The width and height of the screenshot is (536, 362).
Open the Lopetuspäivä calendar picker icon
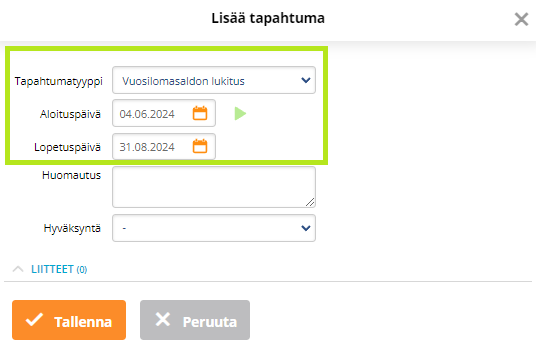tap(200, 146)
